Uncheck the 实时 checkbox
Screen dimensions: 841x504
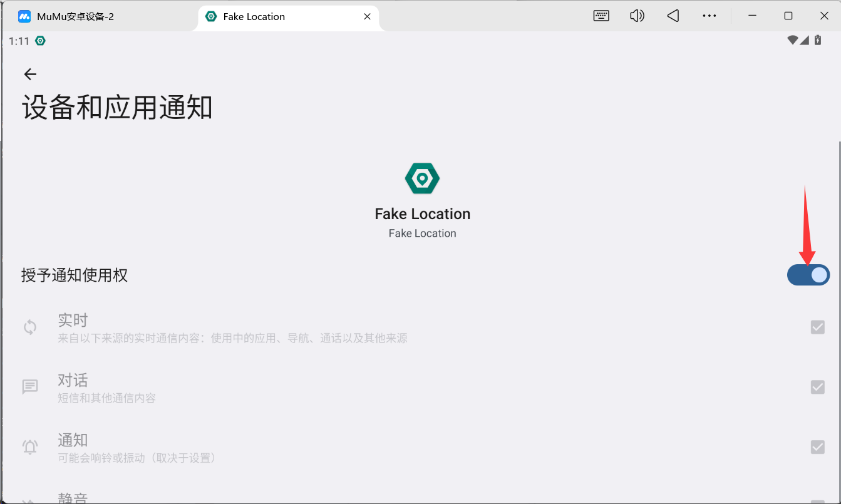pyautogui.click(x=817, y=327)
